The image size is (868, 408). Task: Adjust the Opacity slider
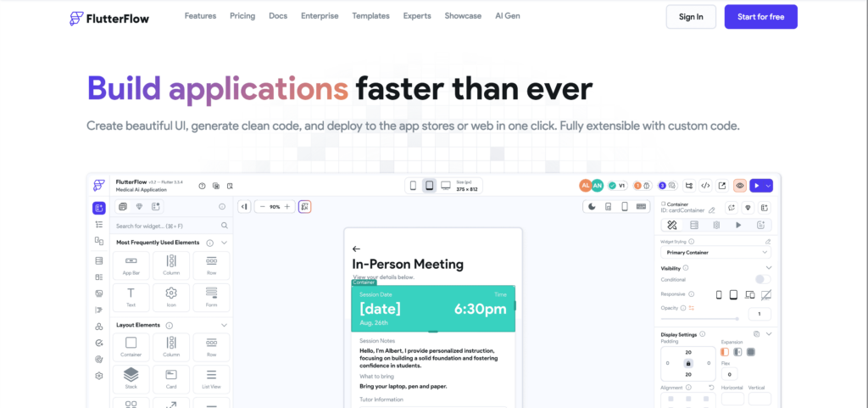pos(699,319)
